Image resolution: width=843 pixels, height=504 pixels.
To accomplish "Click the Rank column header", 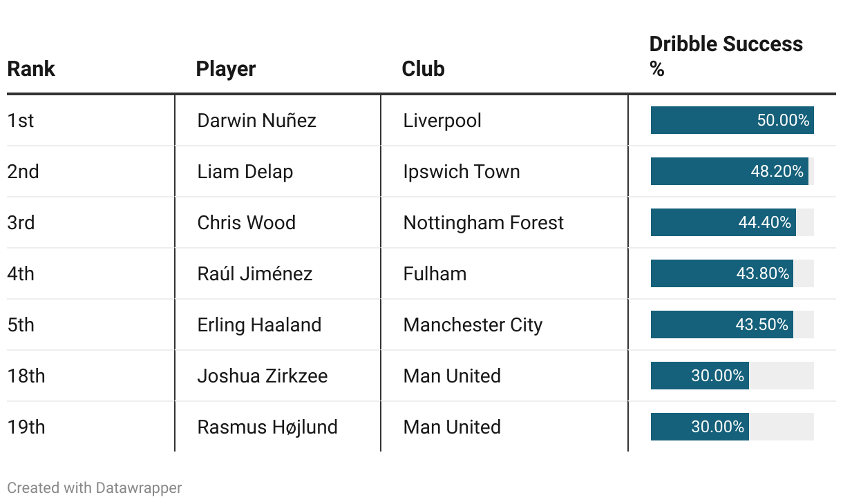I will pyautogui.click(x=31, y=69).
